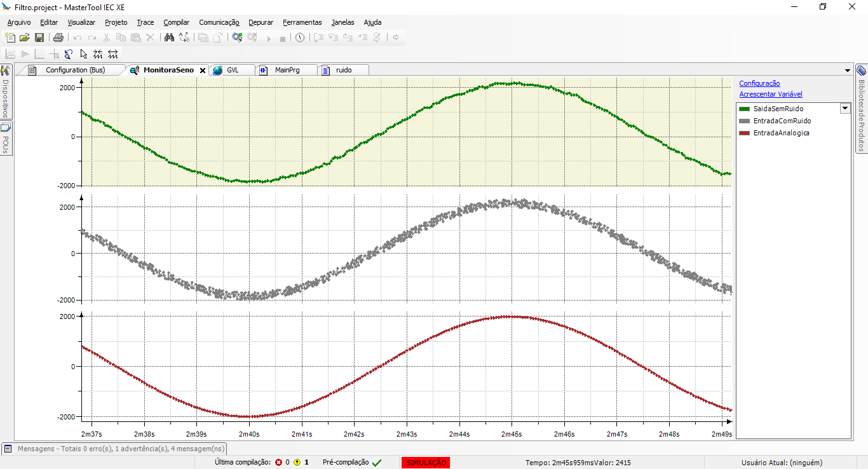The width and height of the screenshot is (868, 469).
Task: Switch to the MainPrg tab
Action: pyautogui.click(x=287, y=70)
